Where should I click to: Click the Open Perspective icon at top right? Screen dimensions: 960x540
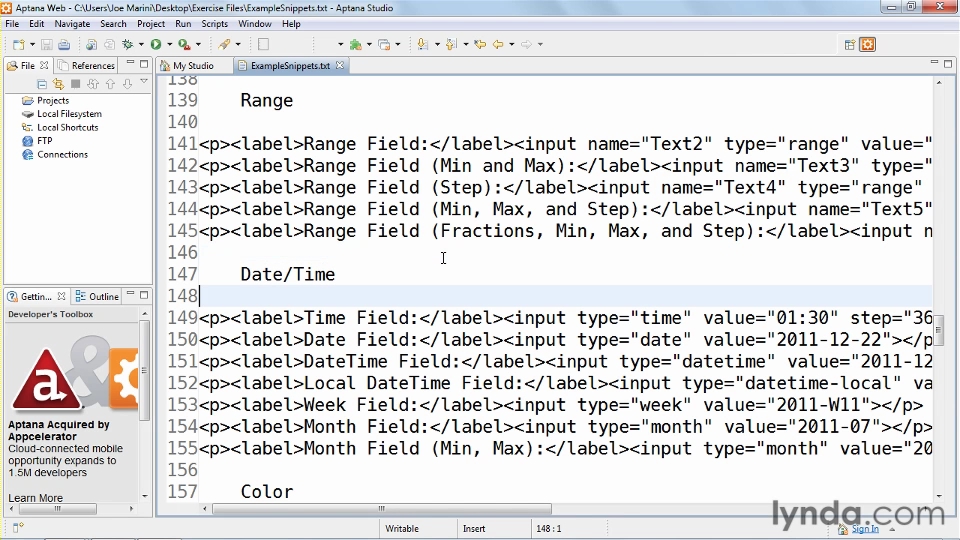(850, 44)
